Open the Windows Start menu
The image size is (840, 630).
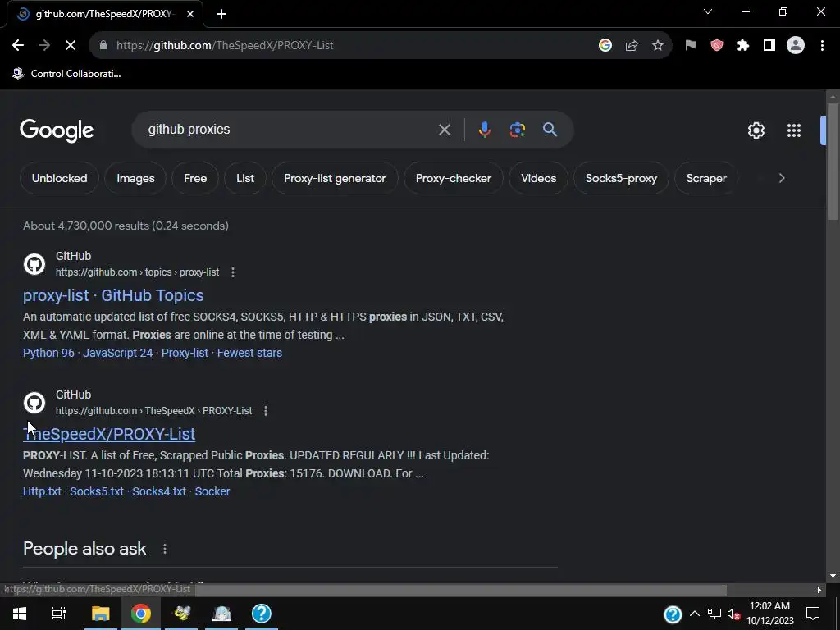pyautogui.click(x=20, y=614)
